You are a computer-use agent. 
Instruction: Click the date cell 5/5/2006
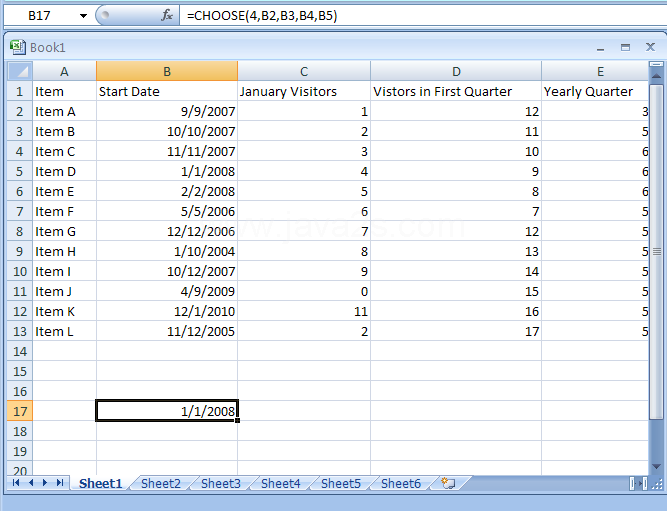point(167,211)
